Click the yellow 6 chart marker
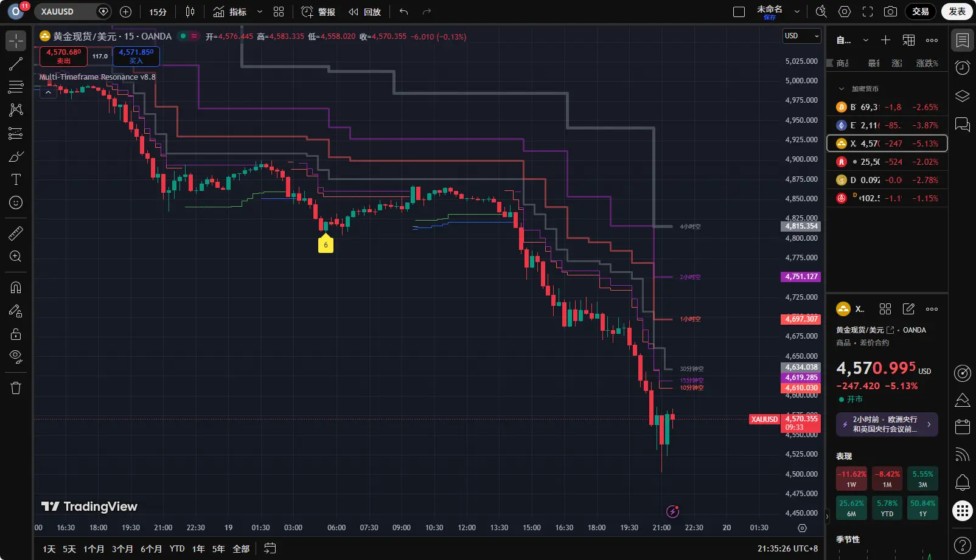976x560 pixels. (326, 244)
